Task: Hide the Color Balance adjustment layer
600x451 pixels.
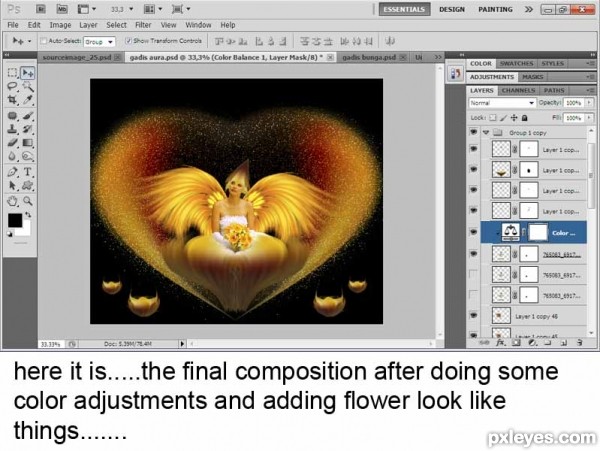Action: coord(473,232)
